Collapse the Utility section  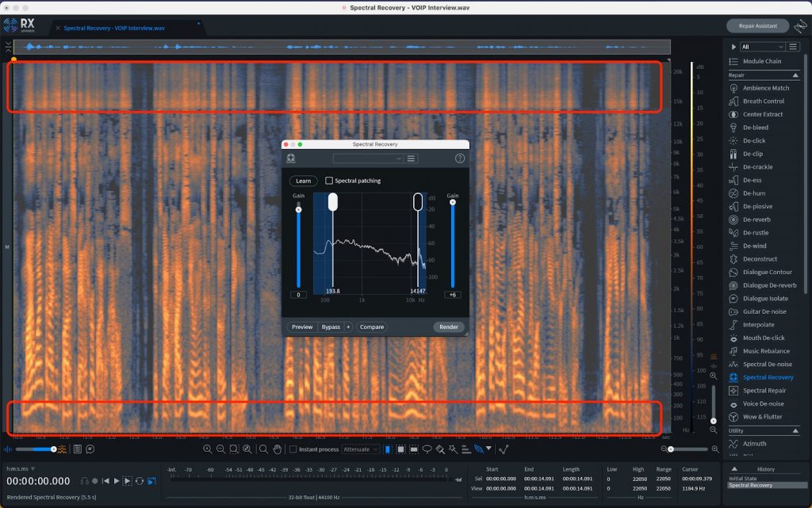(x=795, y=431)
